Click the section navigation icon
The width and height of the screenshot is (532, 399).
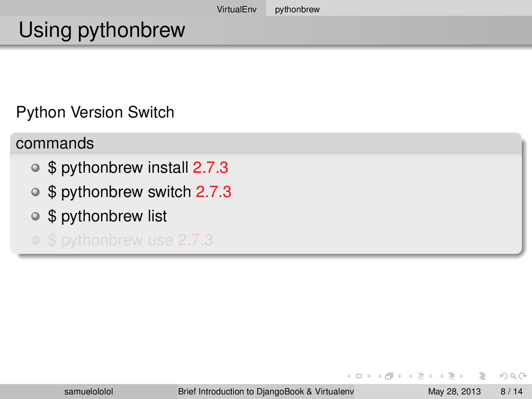pyautogui.click(x=451, y=376)
